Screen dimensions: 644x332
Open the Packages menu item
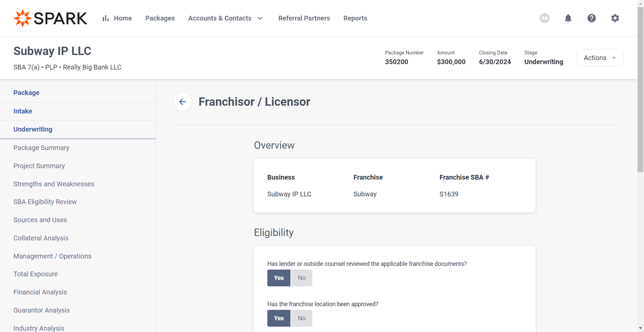click(160, 18)
